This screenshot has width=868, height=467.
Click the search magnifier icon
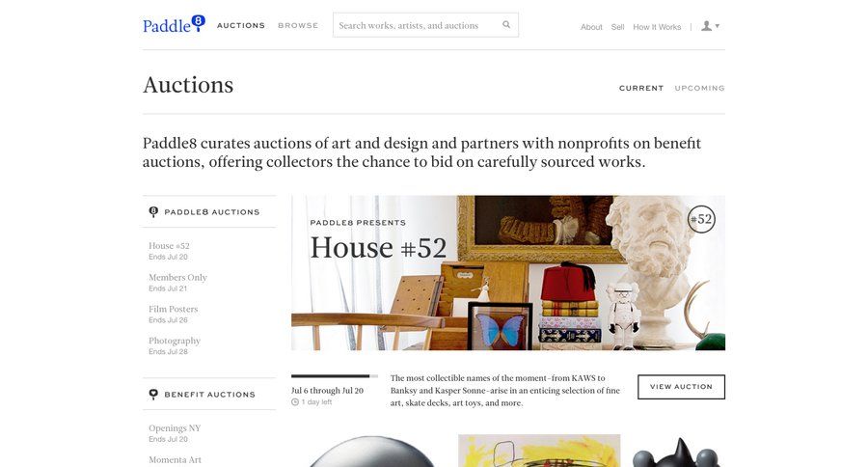[x=506, y=24]
